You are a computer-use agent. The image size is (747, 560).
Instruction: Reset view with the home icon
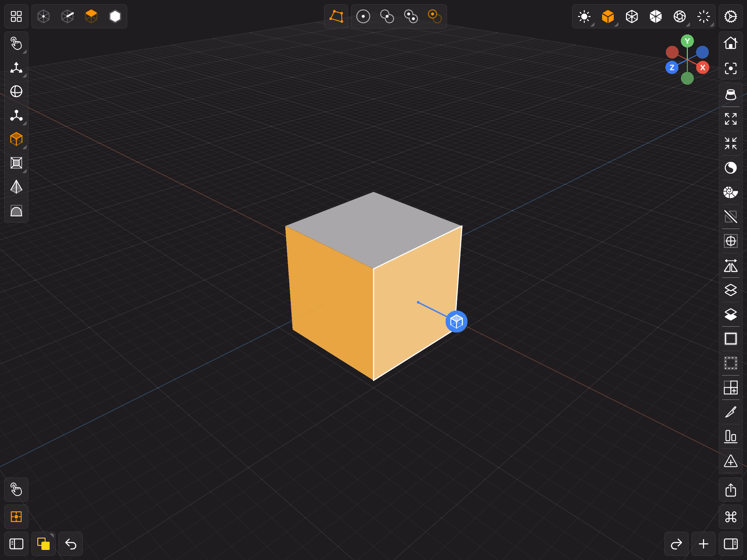click(x=731, y=44)
